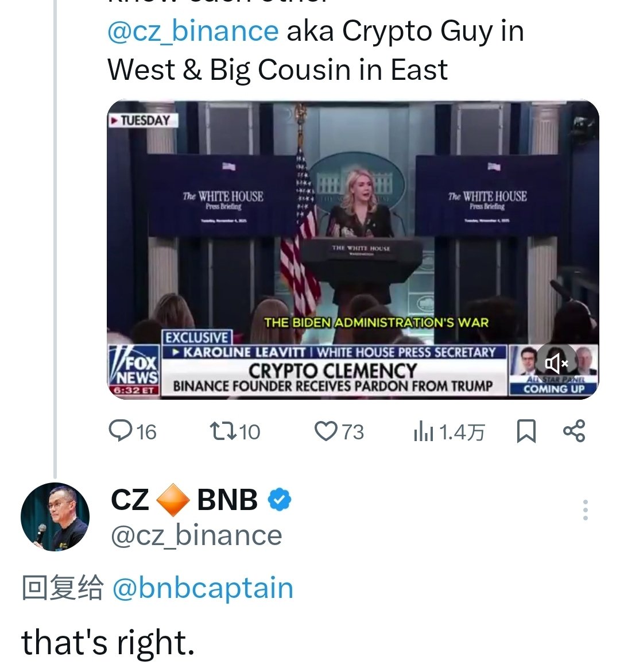Image resolution: width=620 pixels, height=672 pixels.
Task: Tap the reply speech bubble icon
Action: coord(120,431)
